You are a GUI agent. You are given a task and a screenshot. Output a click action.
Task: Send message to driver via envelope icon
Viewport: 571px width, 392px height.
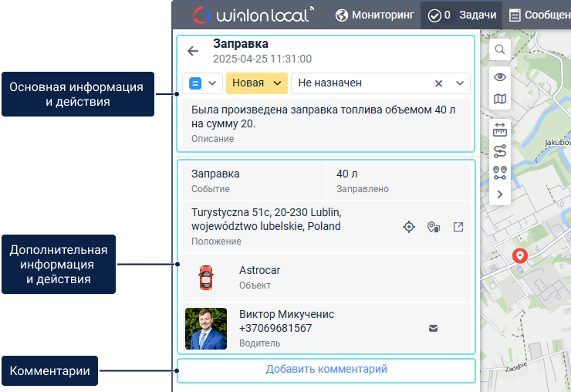(x=433, y=328)
